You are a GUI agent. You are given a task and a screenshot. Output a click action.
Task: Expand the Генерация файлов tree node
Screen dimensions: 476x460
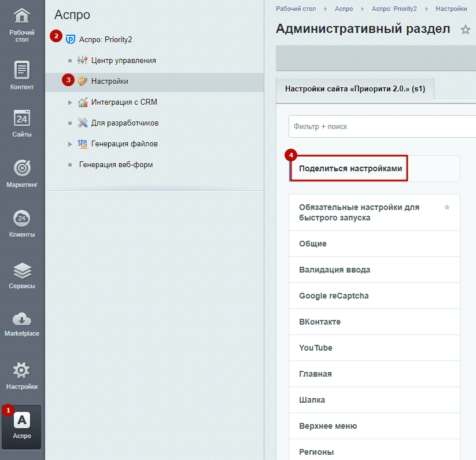pyautogui.click(x=70, y=144)
